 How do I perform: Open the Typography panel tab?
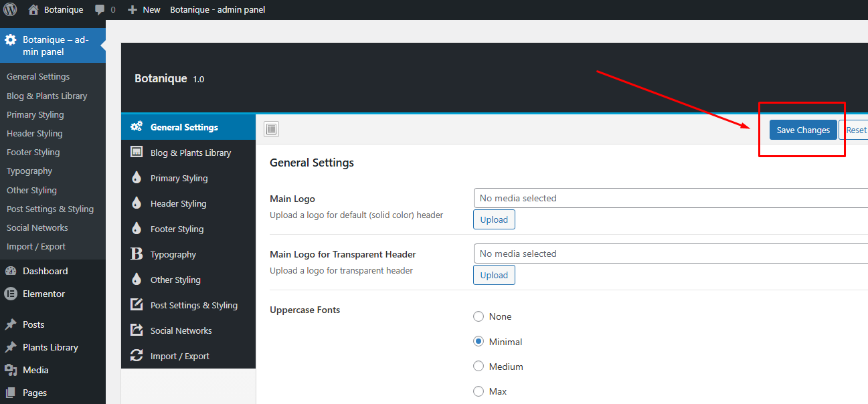tap(188, 254)
